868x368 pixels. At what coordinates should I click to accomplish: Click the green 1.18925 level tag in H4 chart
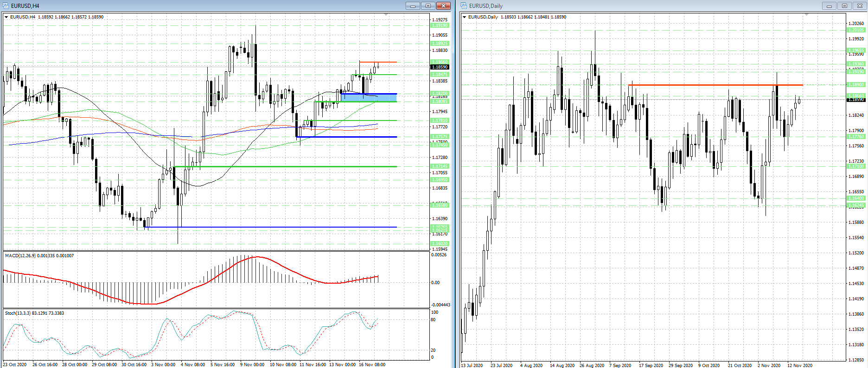point(440,44)
